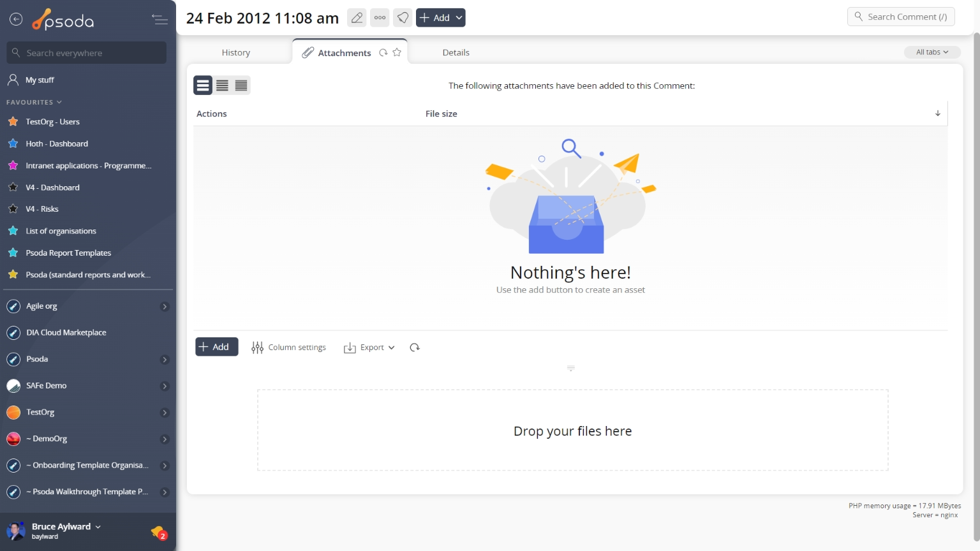980x551 pixels.
Task: Click the sort arrow in the table header
Action: click(x=938, y=114)
